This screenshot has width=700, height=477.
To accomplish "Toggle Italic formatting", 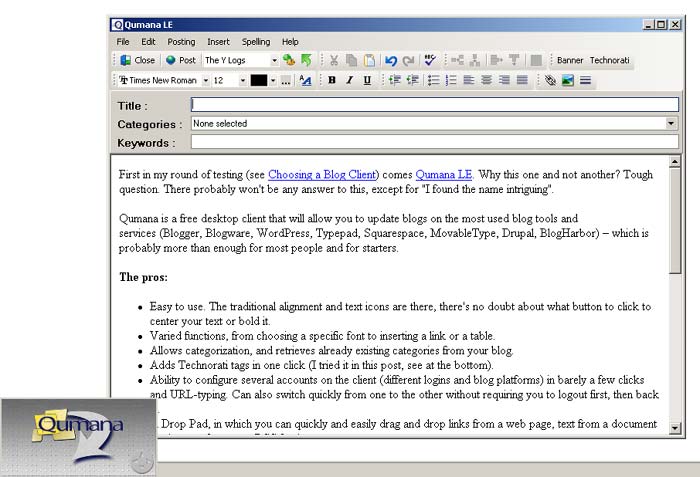I will tap(350, 80).
